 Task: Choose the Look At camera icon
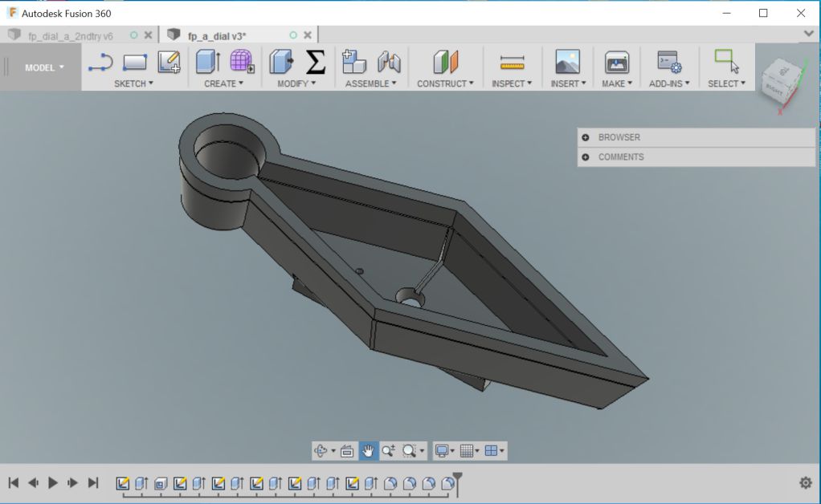click(x=346, y=451)
